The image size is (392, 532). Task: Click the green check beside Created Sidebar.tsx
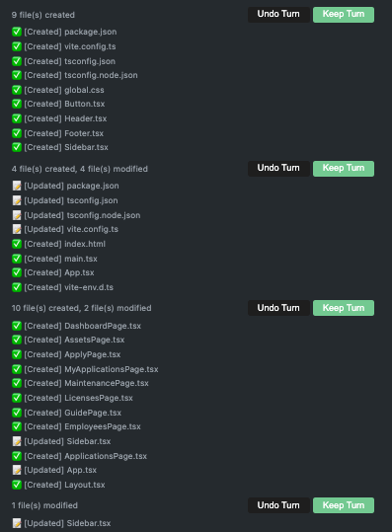pyautogui.click(x=17, y=147)
